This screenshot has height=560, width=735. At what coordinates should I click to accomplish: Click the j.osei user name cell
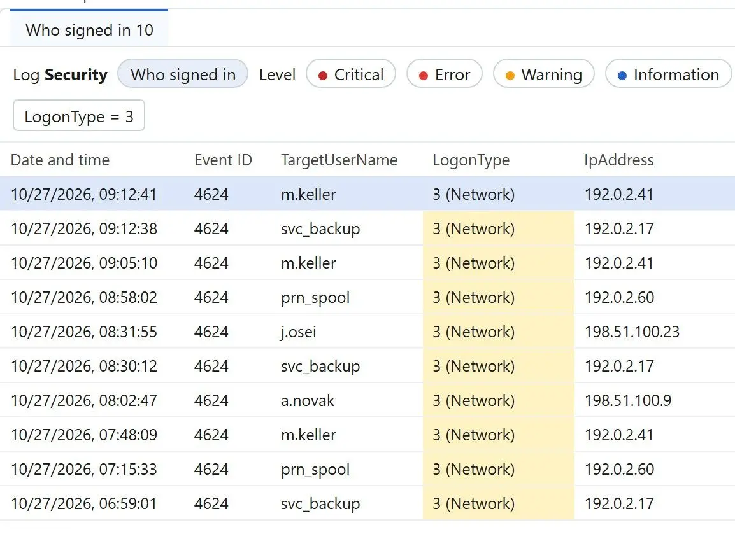click(298, 332)
